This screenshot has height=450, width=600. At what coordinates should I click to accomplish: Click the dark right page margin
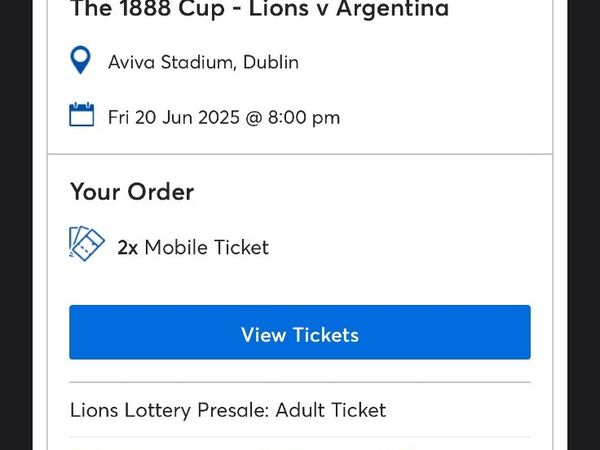coord(584,225)
